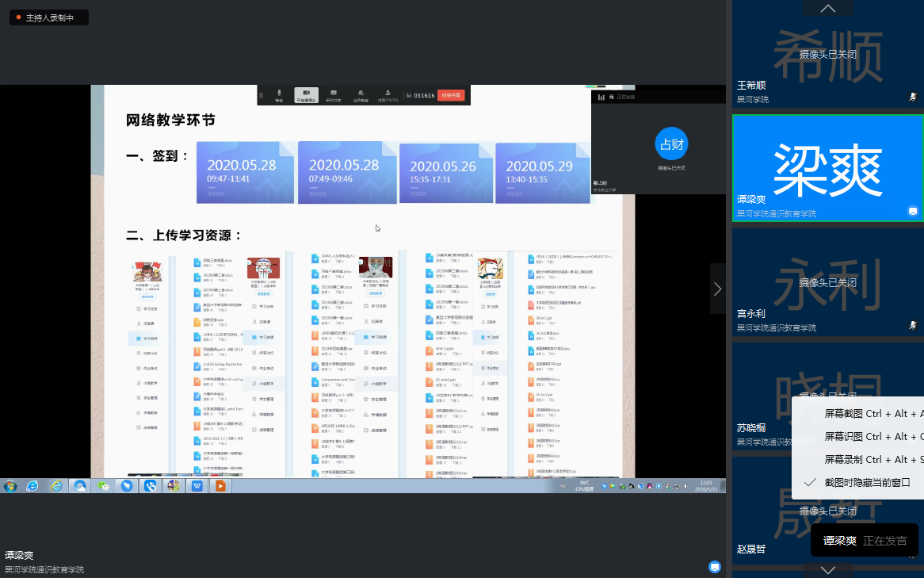The height and width of the screenshot is (578, 924).
Task: Click the 占财 avatar circle
Action: coord(671,144)
